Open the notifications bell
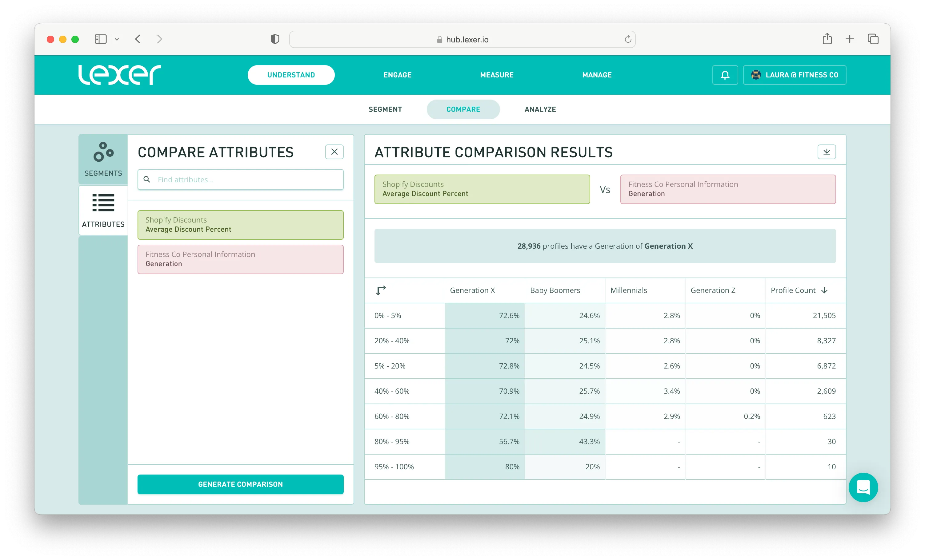This screenshot has height=560, width=925. tap(725, 75)
